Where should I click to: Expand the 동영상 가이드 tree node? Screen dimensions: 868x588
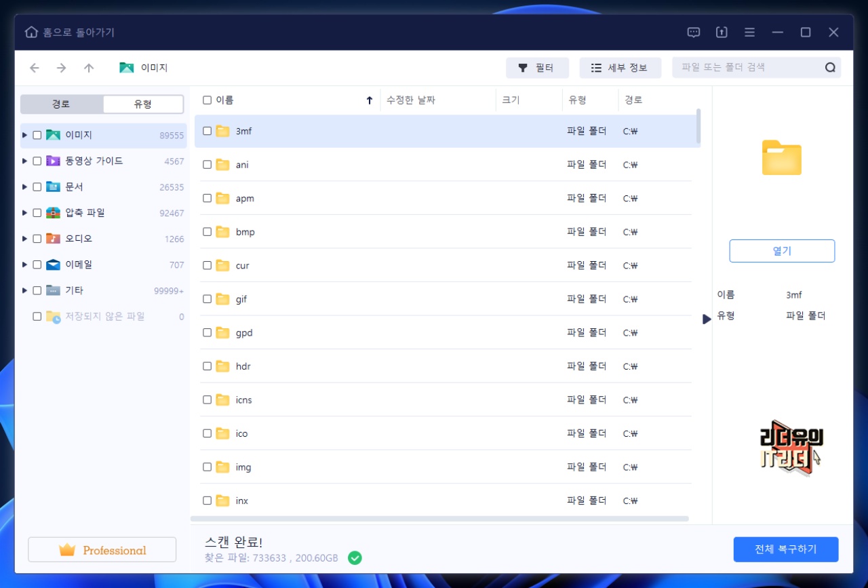point(25,161)
